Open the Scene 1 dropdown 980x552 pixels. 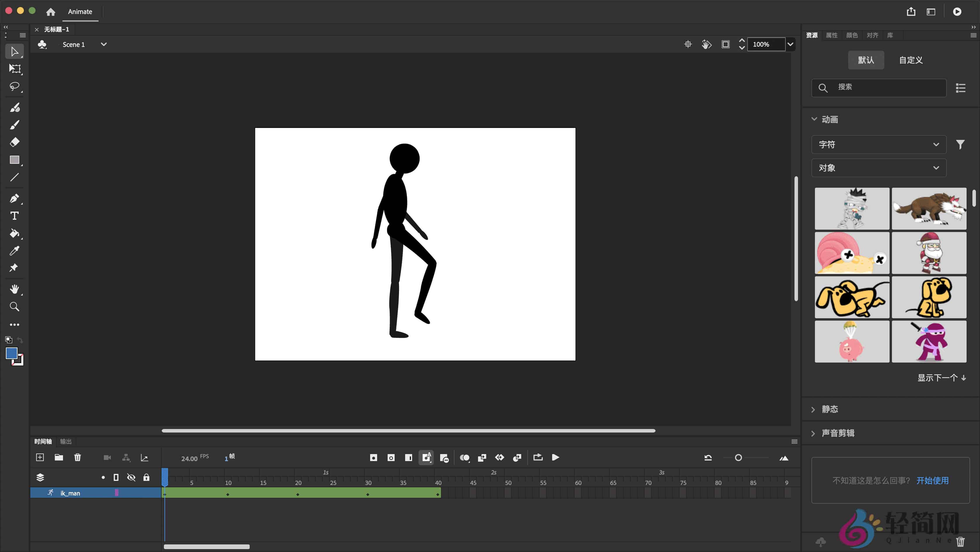pos(104,44)
